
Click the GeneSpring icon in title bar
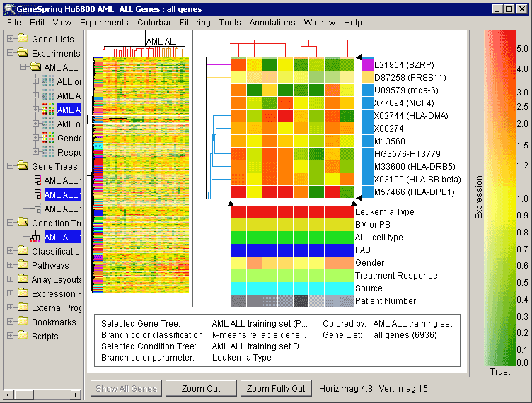tap(8, 8)
